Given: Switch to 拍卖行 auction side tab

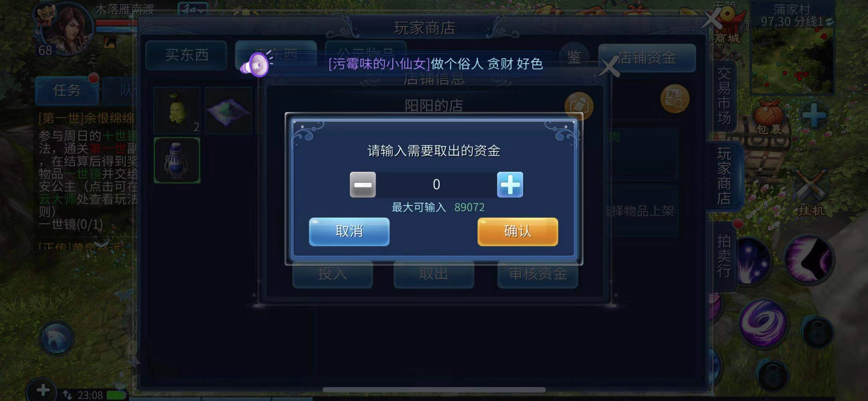Looking at the screenshot, I should pos(724,256).
